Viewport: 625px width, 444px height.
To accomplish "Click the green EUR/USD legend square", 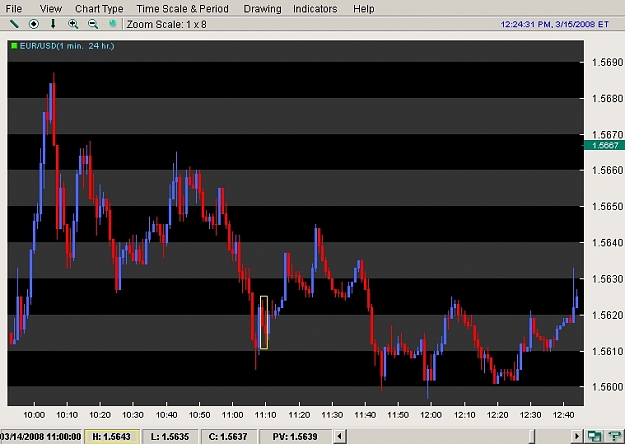I will click(x=14, y=46).
